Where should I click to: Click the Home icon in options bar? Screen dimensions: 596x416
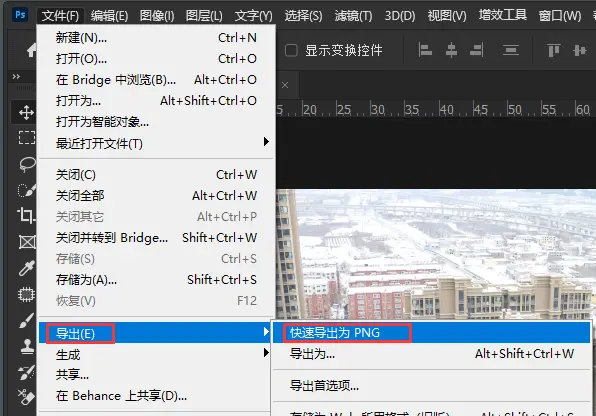(x=32, y=50)
